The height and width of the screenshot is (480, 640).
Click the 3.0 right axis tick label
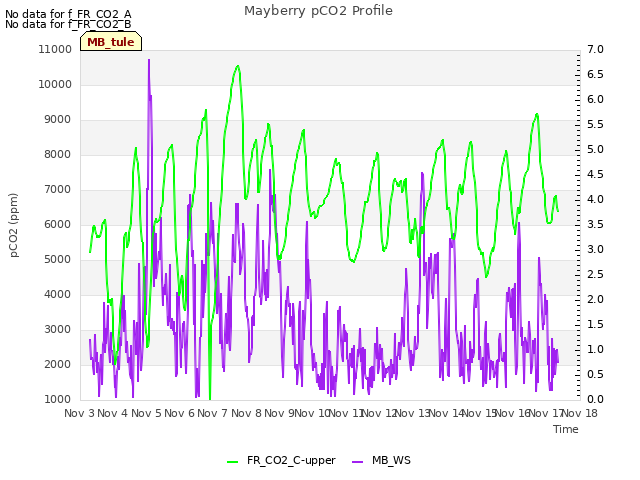tap(595, 249)
